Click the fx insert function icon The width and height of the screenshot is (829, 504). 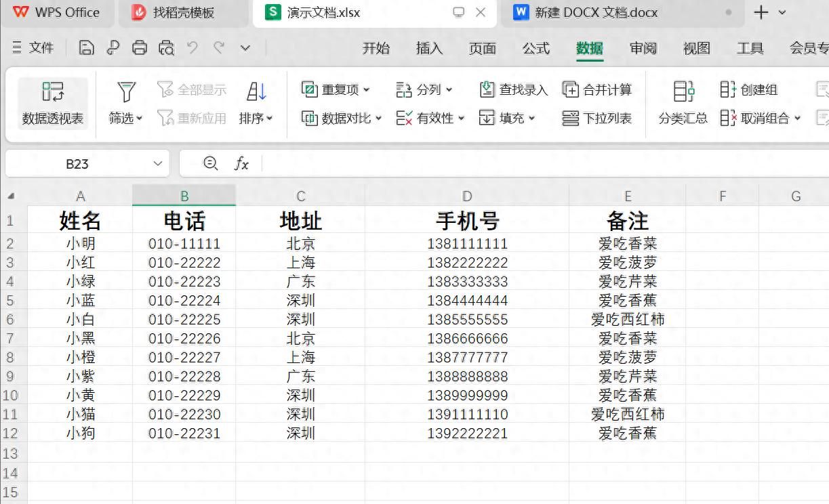pyautogui.click(x=241, y=163)
